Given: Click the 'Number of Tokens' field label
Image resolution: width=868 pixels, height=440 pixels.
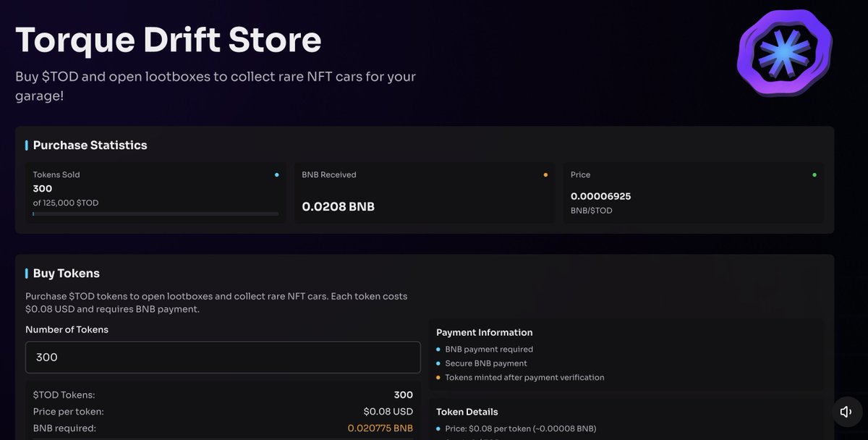Looking at the screenshot, I should [x=67, y=329].
